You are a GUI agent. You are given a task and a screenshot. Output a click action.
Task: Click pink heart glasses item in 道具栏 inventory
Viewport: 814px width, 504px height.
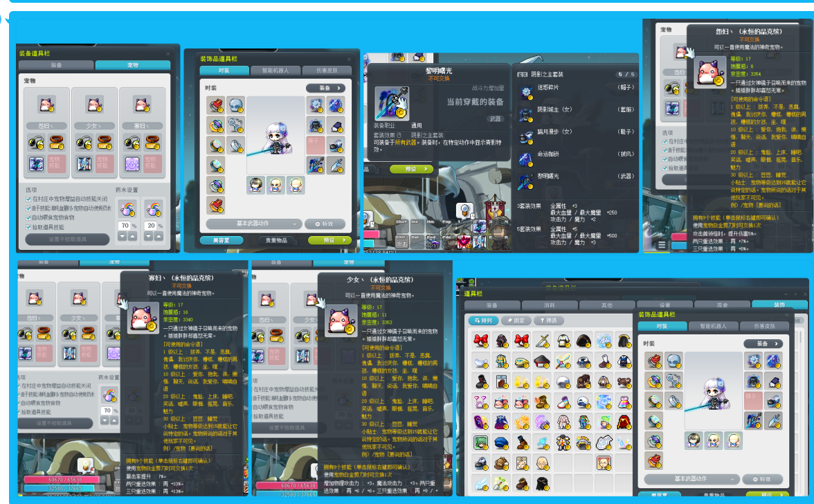point(480,402)
